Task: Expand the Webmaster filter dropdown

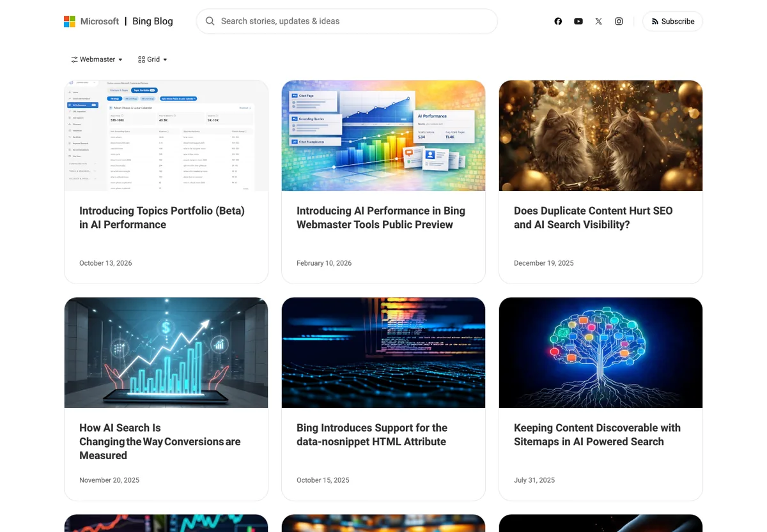Action: 97,59
